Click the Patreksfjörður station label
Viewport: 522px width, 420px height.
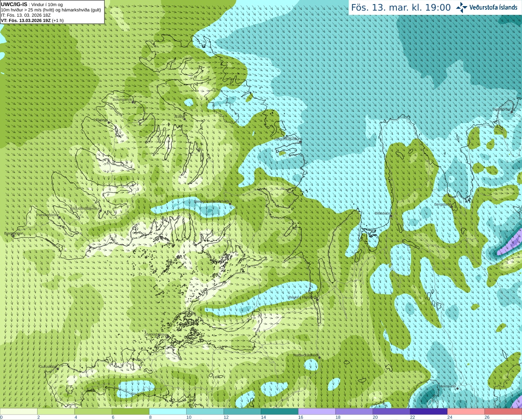pos(47,214)
